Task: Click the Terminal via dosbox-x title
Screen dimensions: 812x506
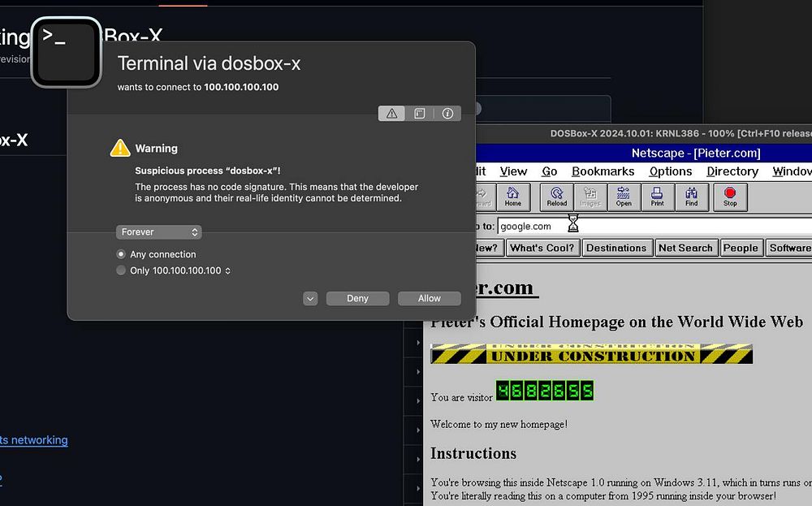Action: (209, 63)
